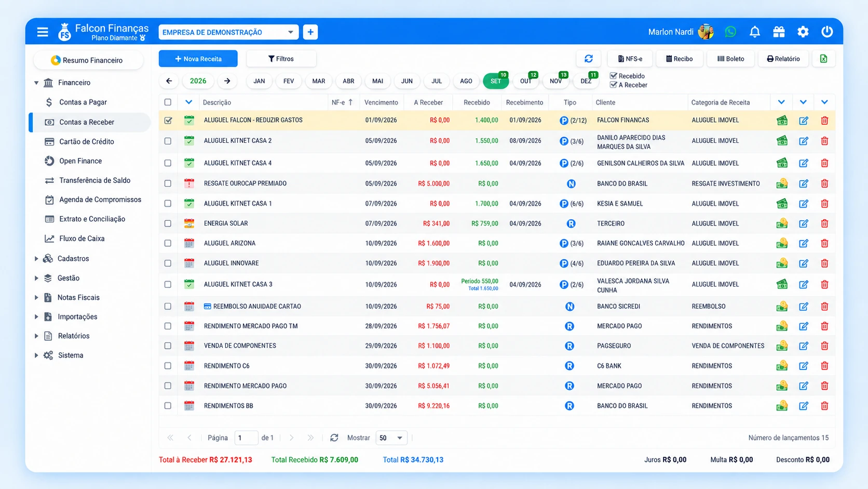The width and height of the screenshot is (868, 489).
Task: Edit the ALUGUEL KITNET CASA 2 entry
Action: click(804, 141)
